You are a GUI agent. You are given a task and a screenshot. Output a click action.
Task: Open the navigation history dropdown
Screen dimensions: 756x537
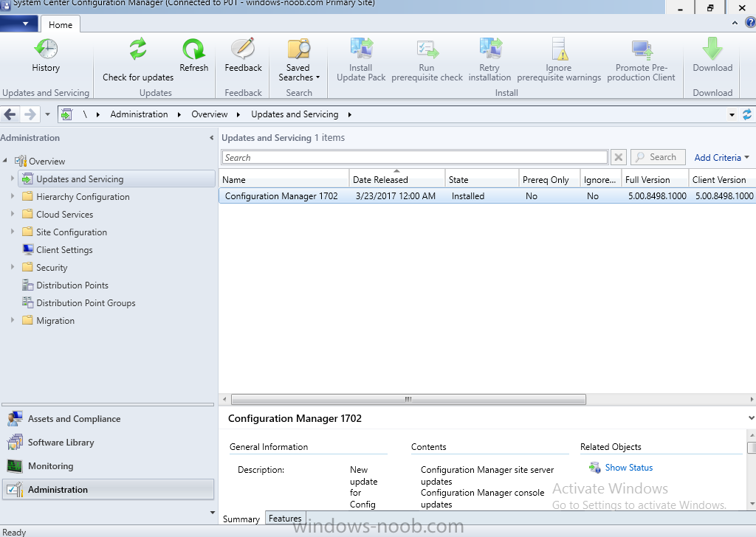point(47,114)
